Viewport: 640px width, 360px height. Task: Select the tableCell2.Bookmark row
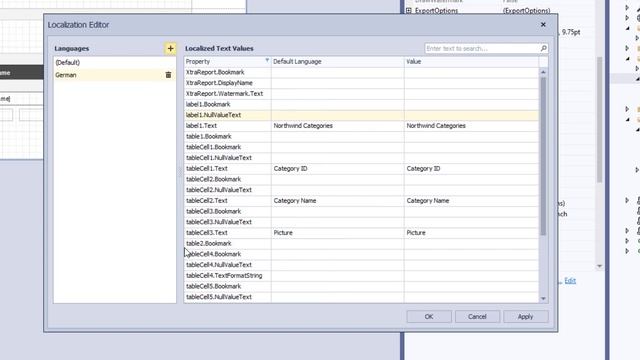(361, 179)
